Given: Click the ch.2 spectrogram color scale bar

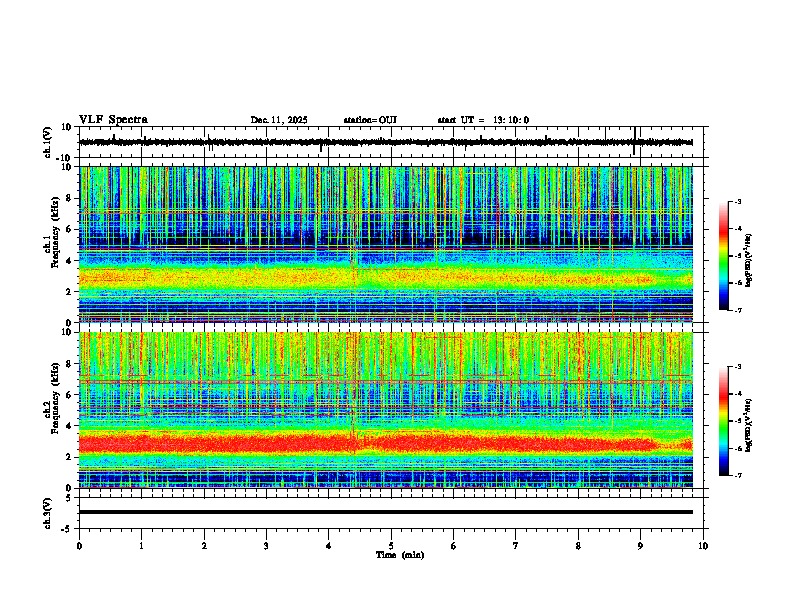Looking at the screenshot, I should click(724, 421).
